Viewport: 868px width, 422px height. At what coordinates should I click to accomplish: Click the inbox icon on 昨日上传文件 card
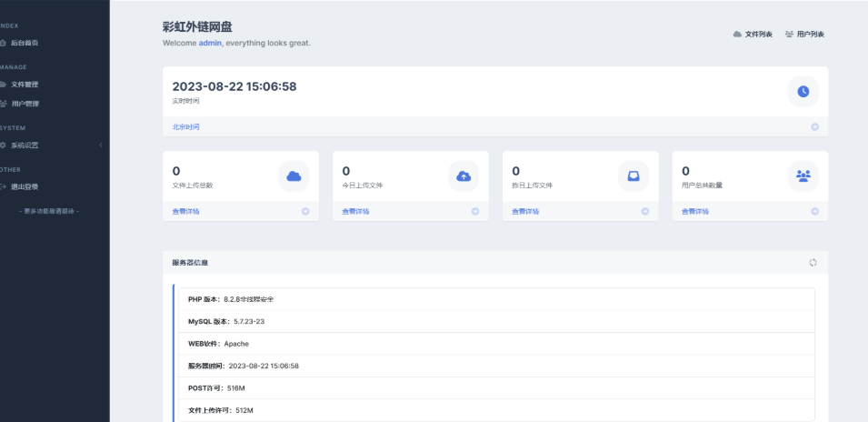634,176
